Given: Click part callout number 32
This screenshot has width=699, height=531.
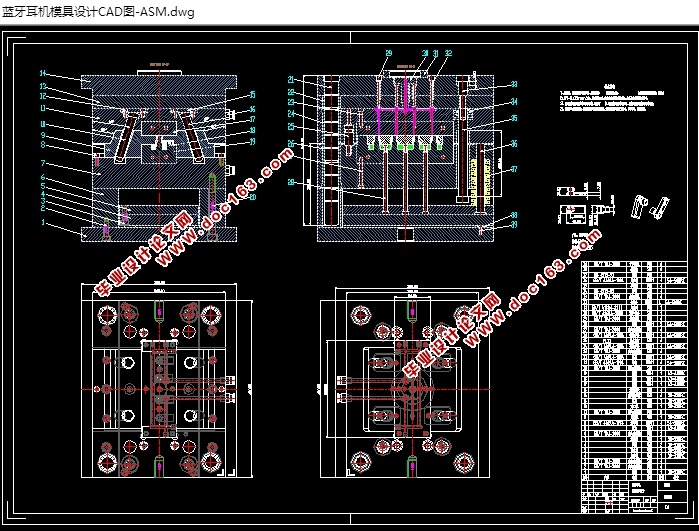Looking at the screenshot, I should [x=448, y=53].
